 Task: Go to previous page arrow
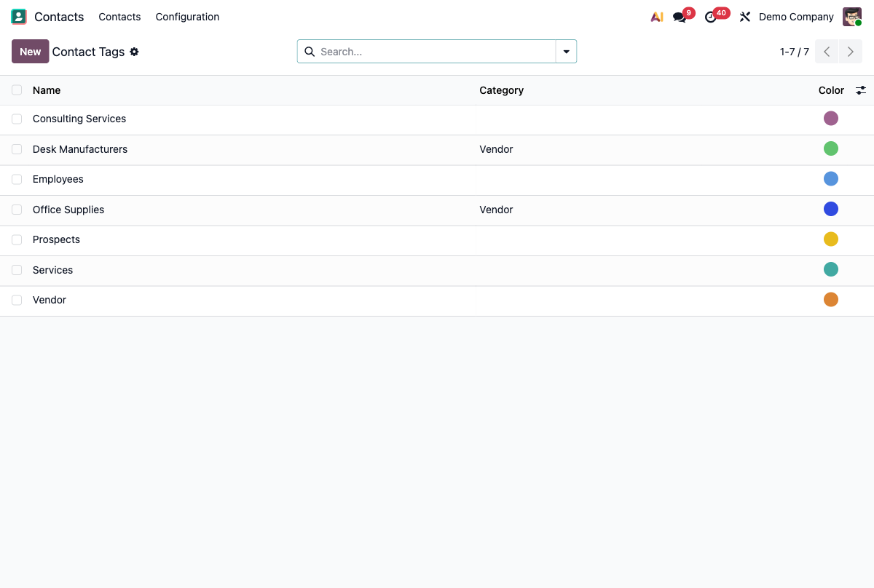827,52
